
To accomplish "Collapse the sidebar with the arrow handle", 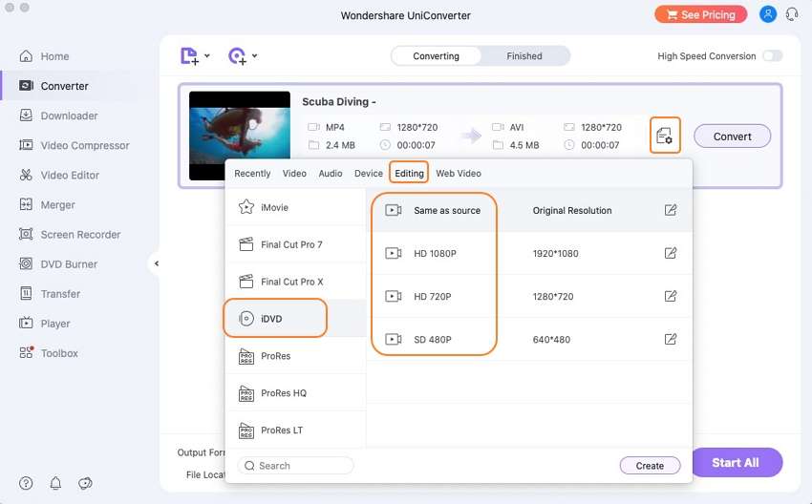I will click(156, 263).
